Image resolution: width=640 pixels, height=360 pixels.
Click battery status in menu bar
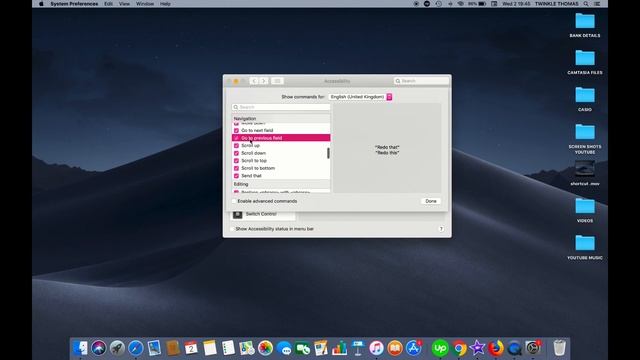tap(477, 4)
